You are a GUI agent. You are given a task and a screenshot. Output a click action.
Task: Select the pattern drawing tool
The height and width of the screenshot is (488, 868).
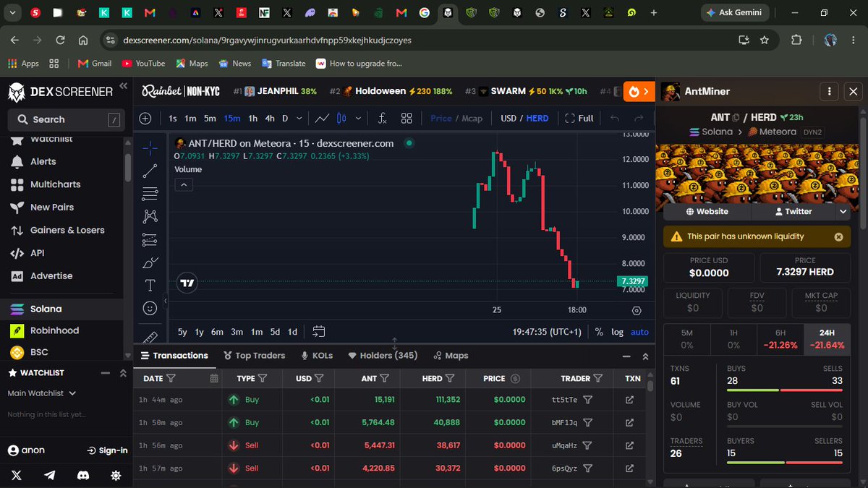[150, 215]
